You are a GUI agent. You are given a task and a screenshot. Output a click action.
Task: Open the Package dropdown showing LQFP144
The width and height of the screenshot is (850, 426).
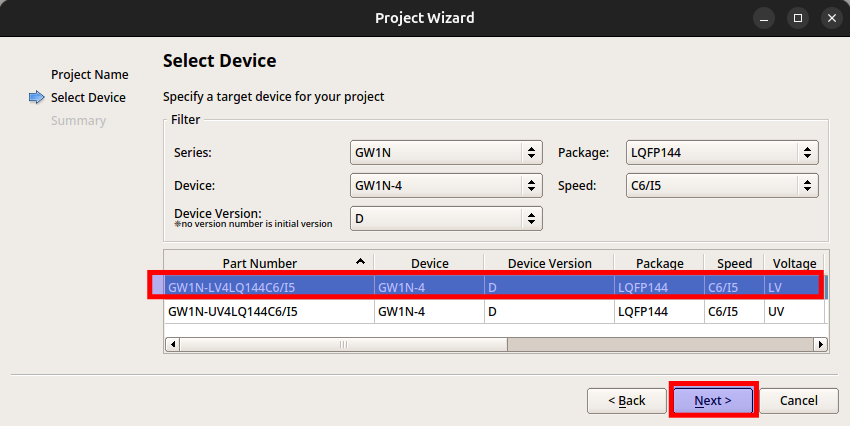tap(722, 152)
